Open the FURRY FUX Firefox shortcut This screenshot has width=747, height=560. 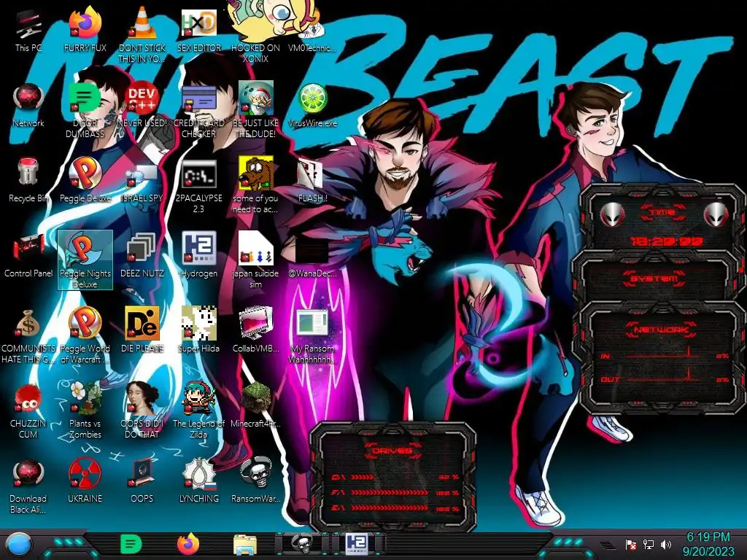pos(85,29)
